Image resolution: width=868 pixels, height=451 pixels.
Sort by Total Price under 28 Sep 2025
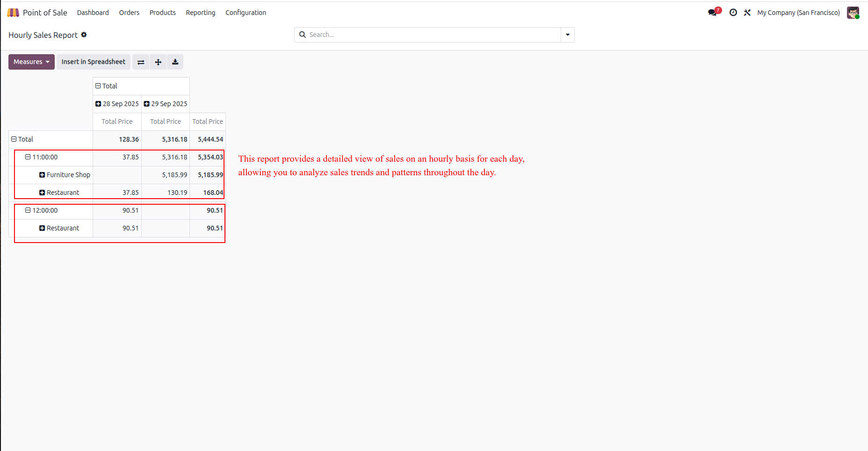pos(117,122)
